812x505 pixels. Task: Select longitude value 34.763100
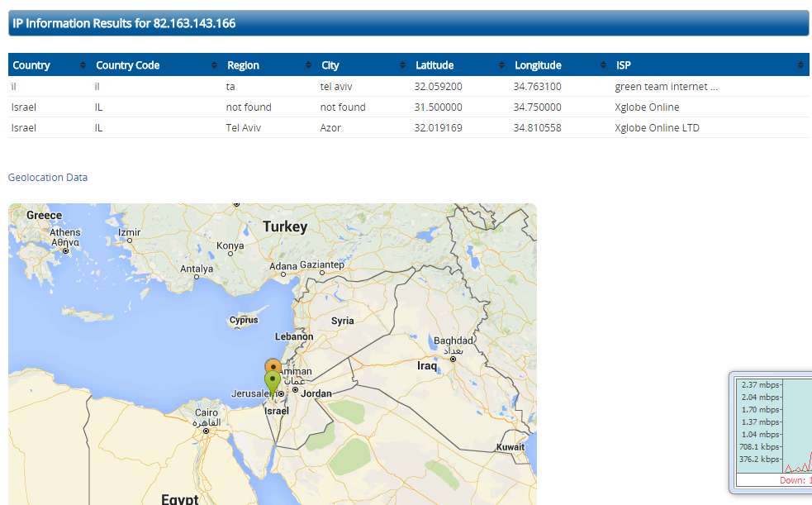coord(537,87)
